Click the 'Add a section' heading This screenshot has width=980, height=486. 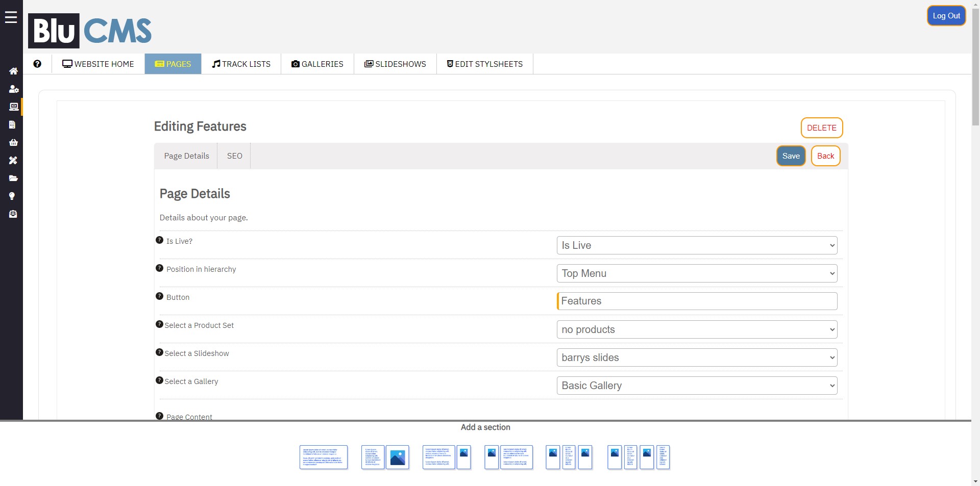click(x=485, y=427)
